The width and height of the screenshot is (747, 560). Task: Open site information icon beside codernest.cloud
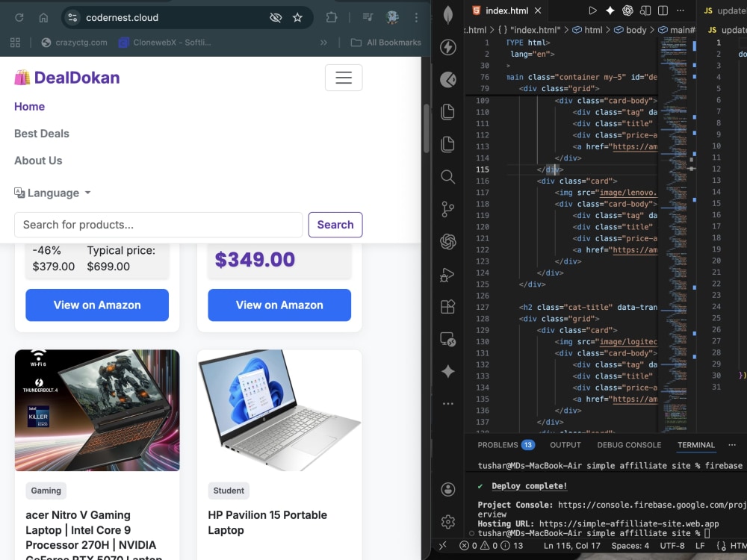click(x=73, y=18)
